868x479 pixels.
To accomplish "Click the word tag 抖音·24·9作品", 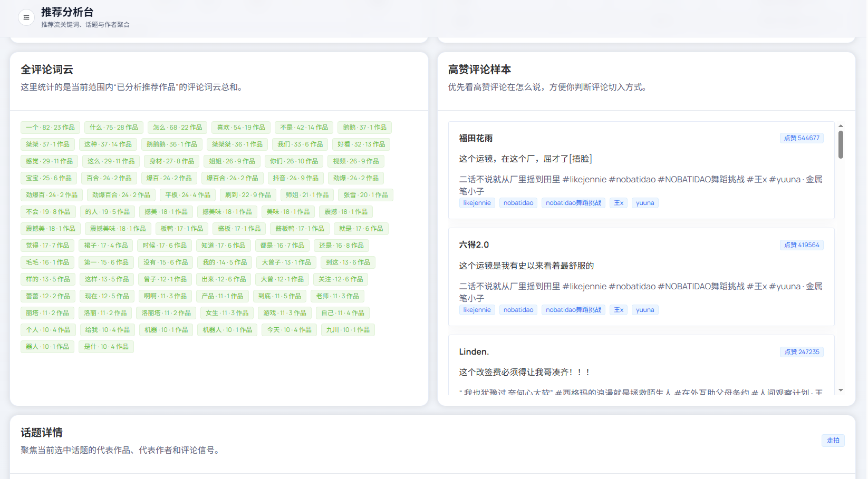I will click(295, 178).
